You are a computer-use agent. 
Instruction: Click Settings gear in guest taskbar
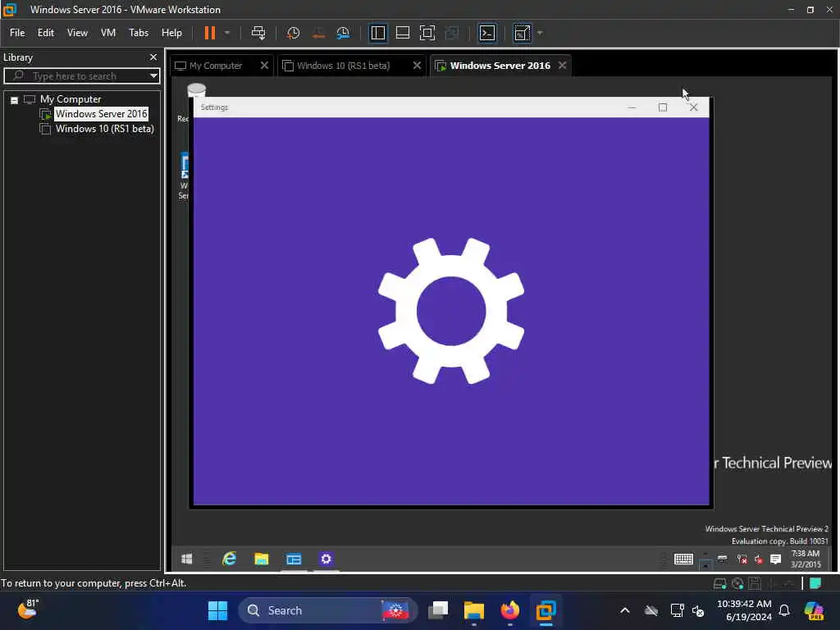326,559
